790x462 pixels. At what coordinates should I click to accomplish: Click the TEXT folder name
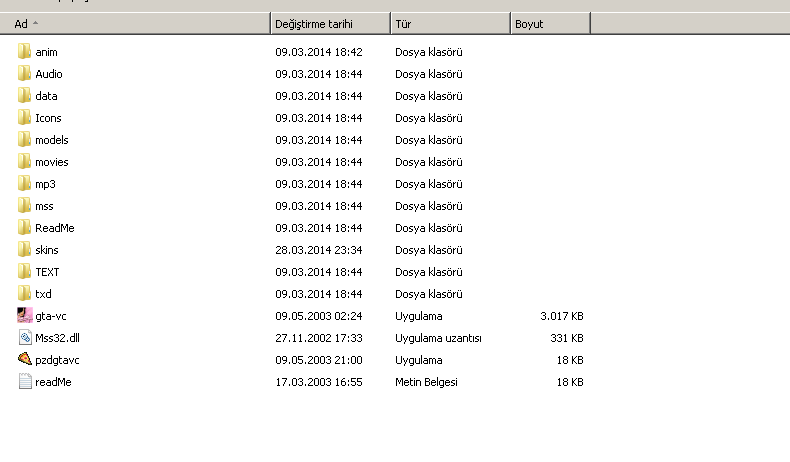[47, 272]
